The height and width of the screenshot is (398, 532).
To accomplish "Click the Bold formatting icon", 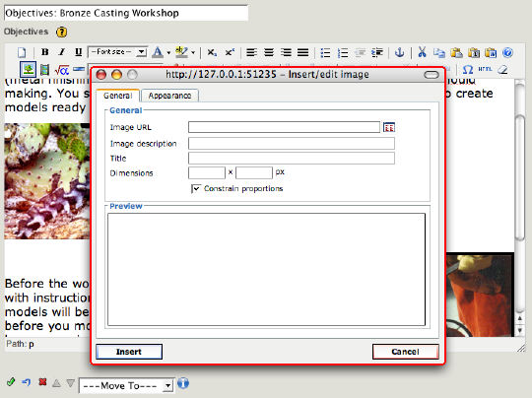I will point(44,52).
